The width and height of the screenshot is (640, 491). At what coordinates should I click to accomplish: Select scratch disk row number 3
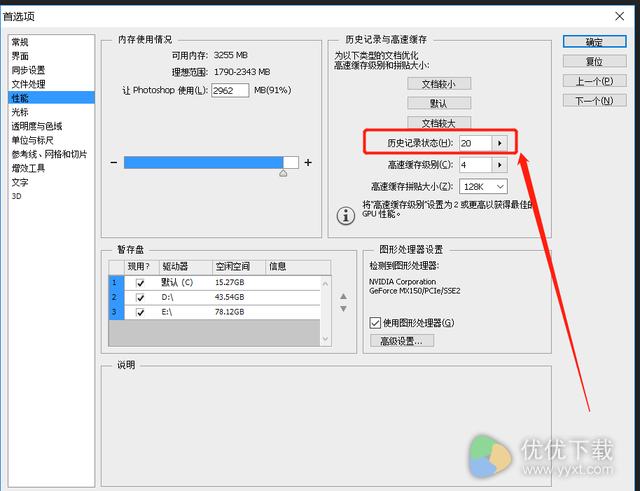(116, 312)
